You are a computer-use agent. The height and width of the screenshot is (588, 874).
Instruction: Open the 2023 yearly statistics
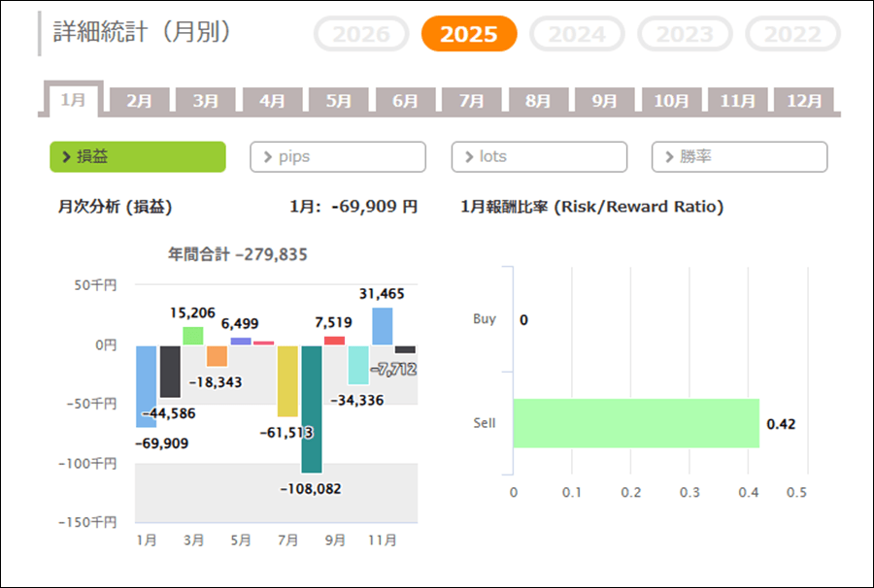[x=685, y=34]
